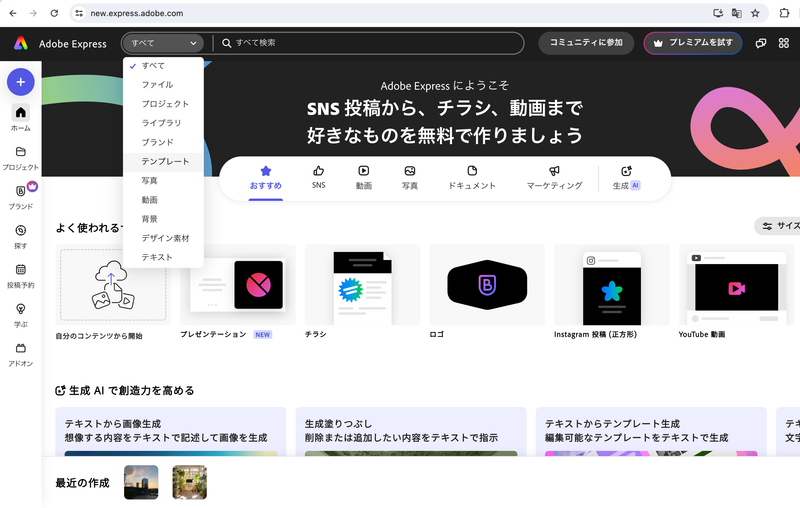Open the サイズ filter button
800x508 pixels.
click(778, 226)
